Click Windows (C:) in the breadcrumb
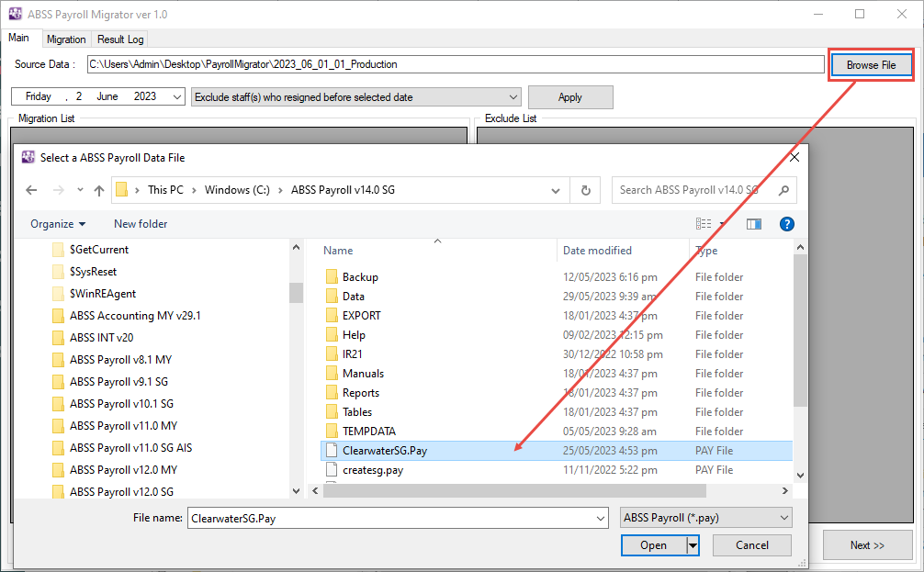Image resolution: width=924 pixels, height=572 pixels. pyautogui.click(x=237, y=190)
